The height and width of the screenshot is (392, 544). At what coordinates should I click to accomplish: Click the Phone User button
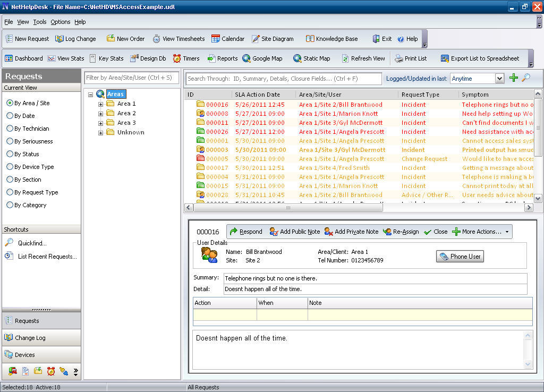click(x=460, y=257)
